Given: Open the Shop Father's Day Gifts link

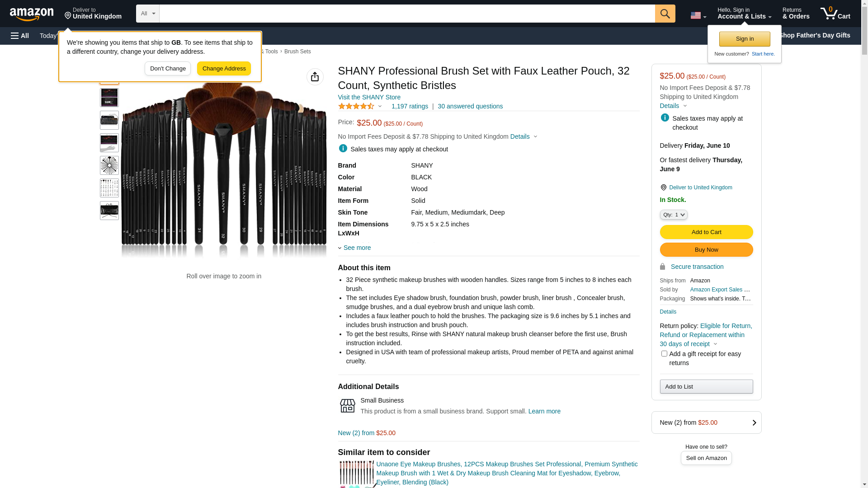Looking at the screenshot, I should [815, 35].
